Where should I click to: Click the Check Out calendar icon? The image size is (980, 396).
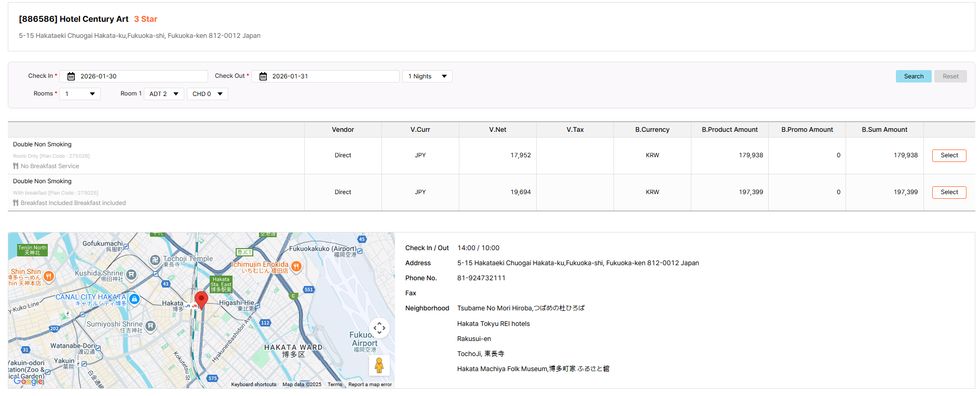click(x=263, y=76)
